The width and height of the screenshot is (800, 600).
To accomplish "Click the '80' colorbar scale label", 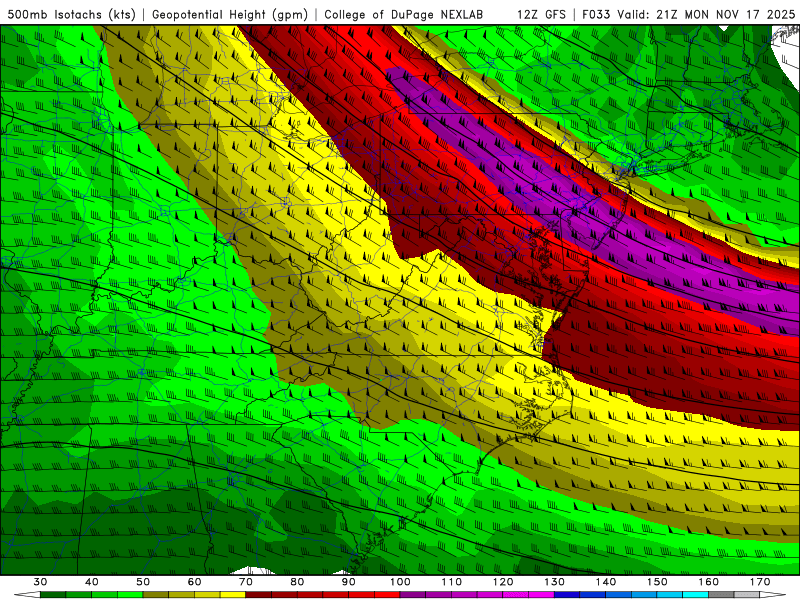I will click(297, 582).
